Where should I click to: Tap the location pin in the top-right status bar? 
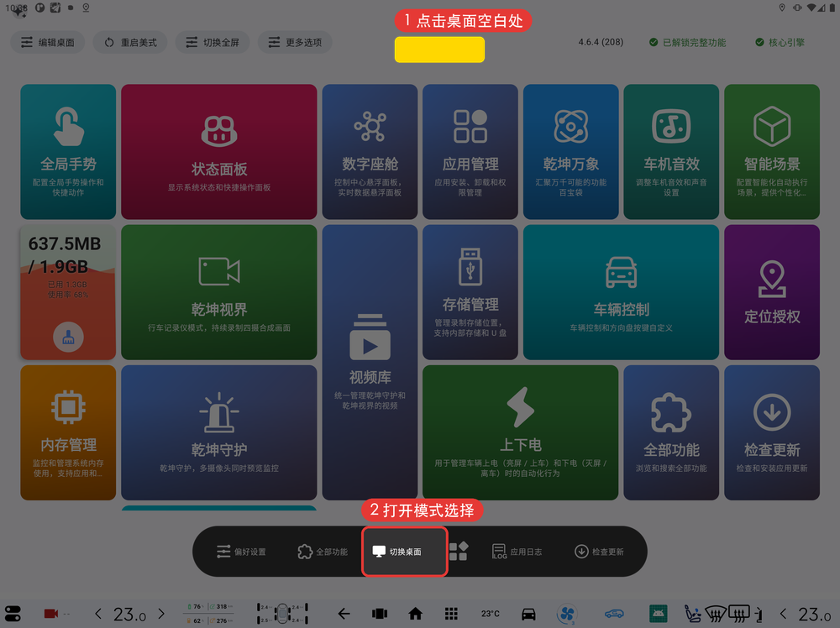pyautogui.click(x=782, y=8)
